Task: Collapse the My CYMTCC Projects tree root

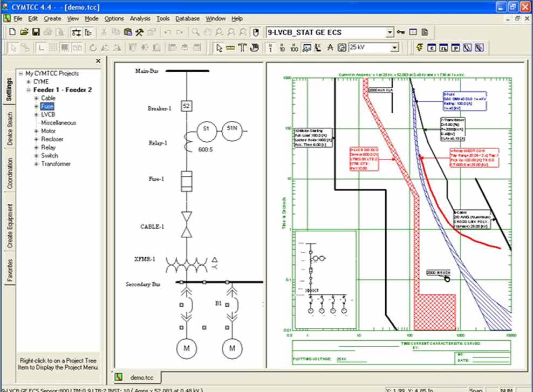Action: point(20,73)
